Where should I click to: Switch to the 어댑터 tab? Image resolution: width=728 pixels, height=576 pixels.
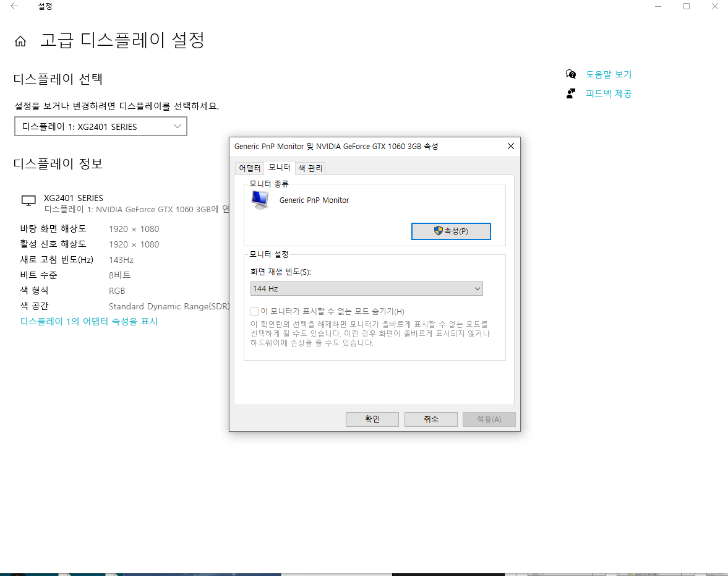tap(250, 168)
